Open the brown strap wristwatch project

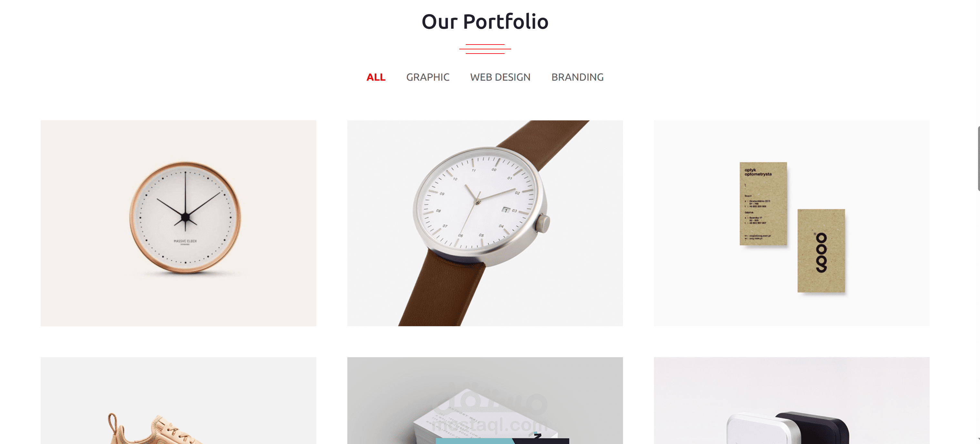tap(485, 223)
